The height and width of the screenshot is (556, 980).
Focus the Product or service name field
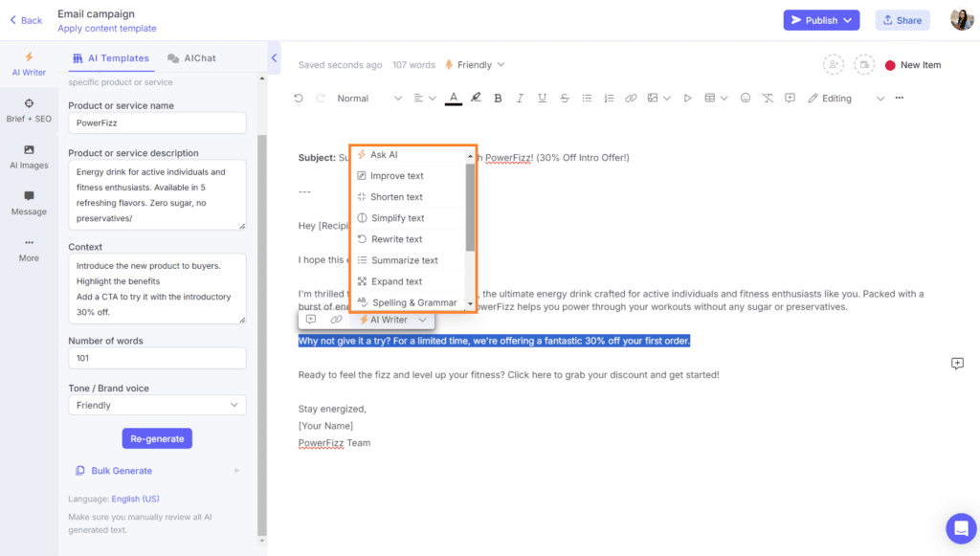click(x=157, y=123)
